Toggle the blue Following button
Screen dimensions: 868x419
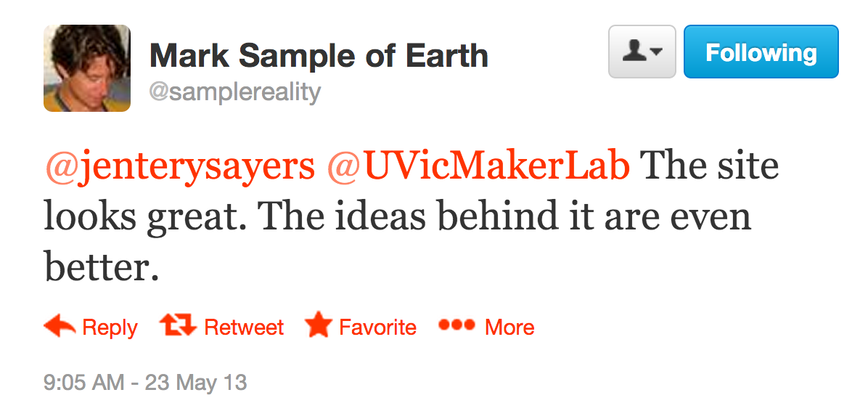(761, 52)
